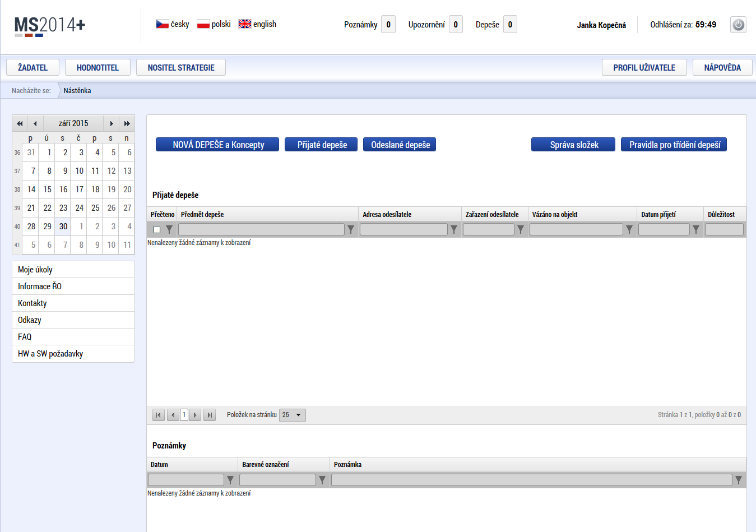Open HW a SW požadavky
Viewport: 756px width, 532px height.
pyautogui.click(x=73, y=354)
